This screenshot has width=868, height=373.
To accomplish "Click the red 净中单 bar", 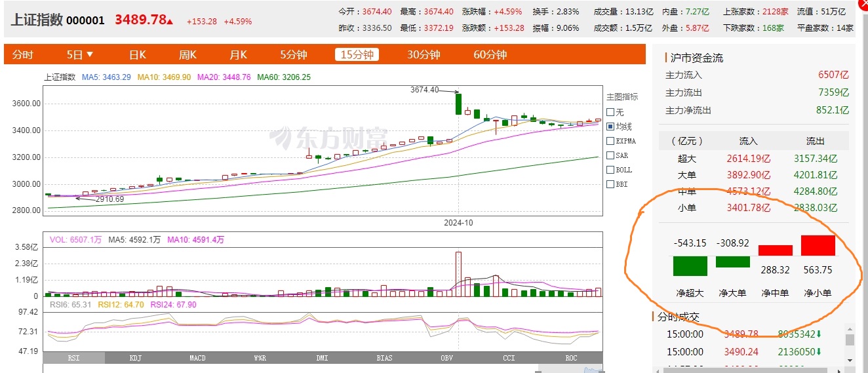I will [776, 250].
